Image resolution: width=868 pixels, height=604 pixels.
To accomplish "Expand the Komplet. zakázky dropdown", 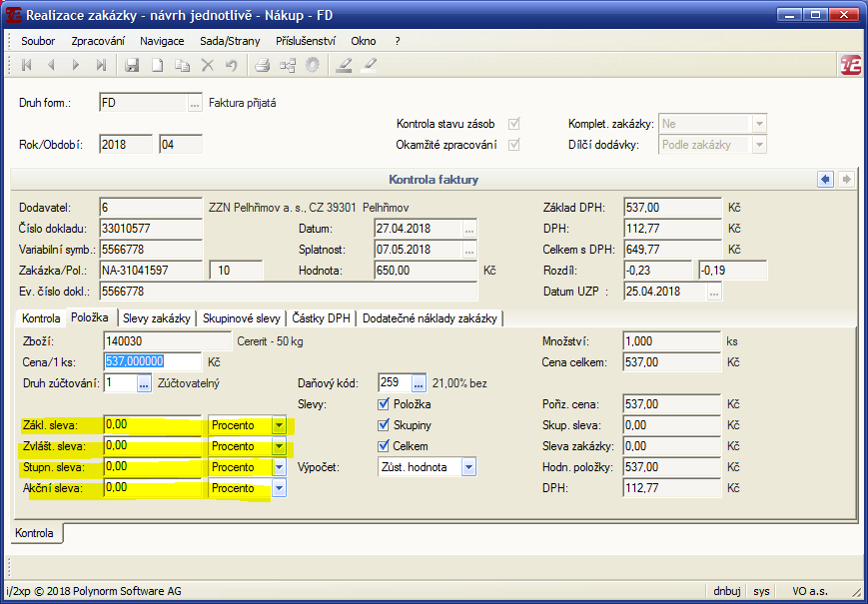I will tap(759, 124).
